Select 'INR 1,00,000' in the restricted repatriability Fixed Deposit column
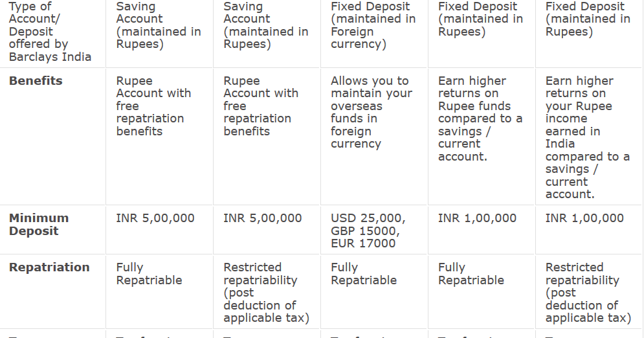644x338 pixels. point(584,218)
